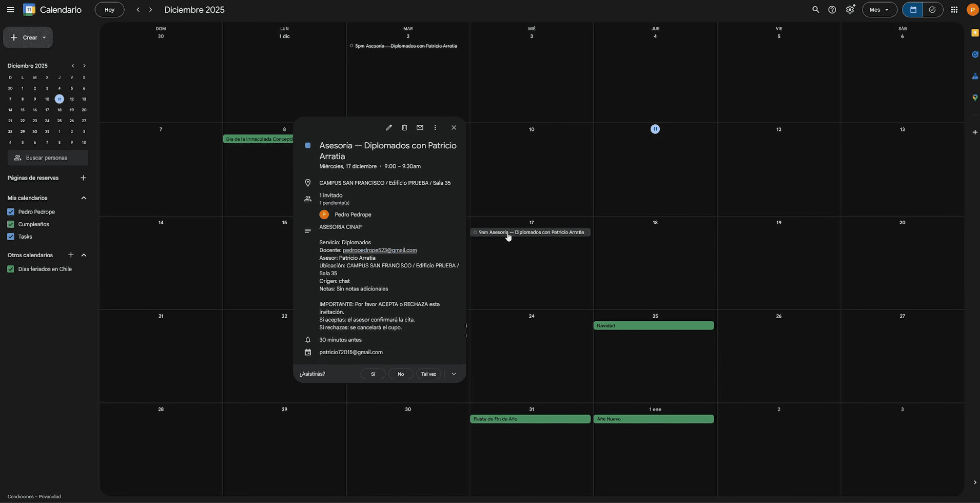Expand more RSVP options arrow
This screenshot has height=503, width=980.
(x=454, y=374)
